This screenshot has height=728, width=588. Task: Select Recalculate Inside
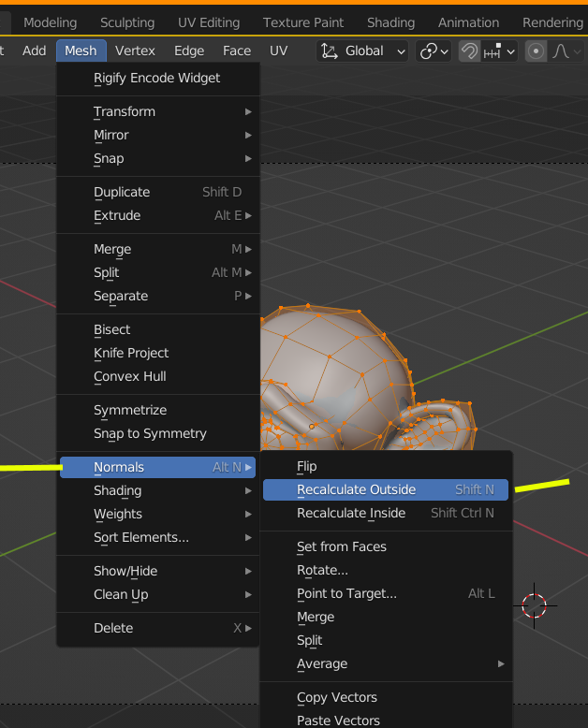[386, 513]
